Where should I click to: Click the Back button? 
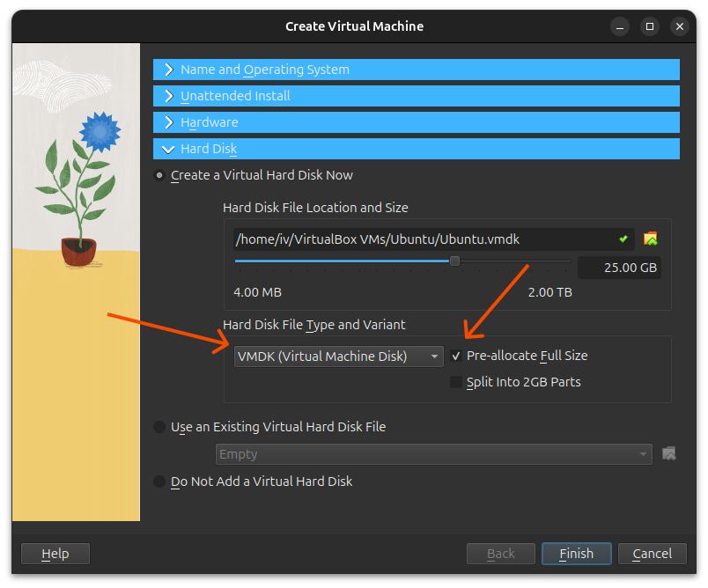click(x=501, y=554)
